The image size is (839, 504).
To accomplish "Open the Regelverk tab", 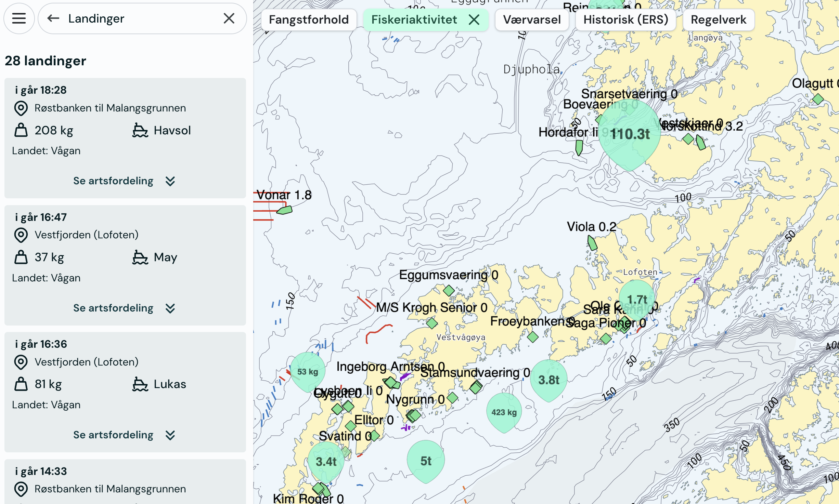I will [x=718, y=20].
